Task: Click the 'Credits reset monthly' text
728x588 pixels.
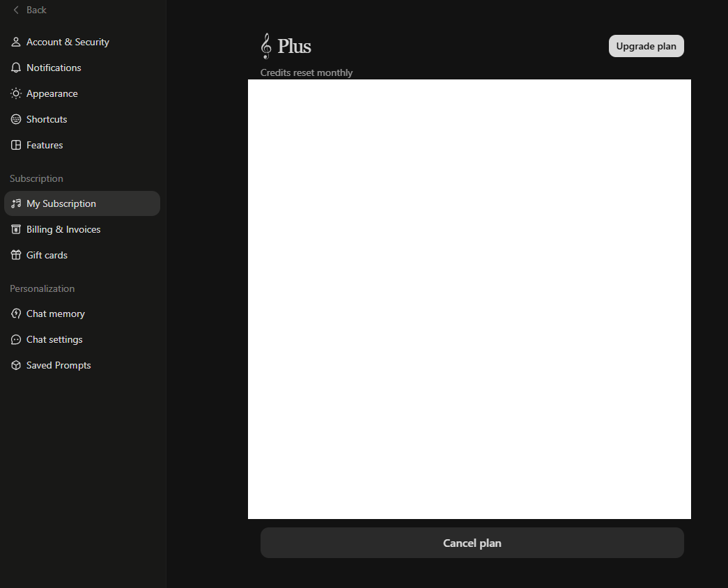Action: (x=307, y=73)
